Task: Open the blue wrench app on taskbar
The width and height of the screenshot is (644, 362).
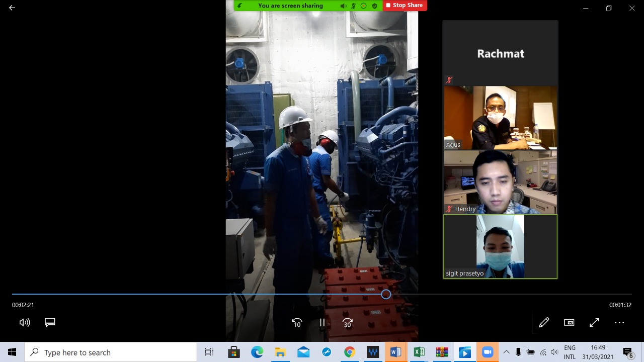Action: (x=327, y=352)
